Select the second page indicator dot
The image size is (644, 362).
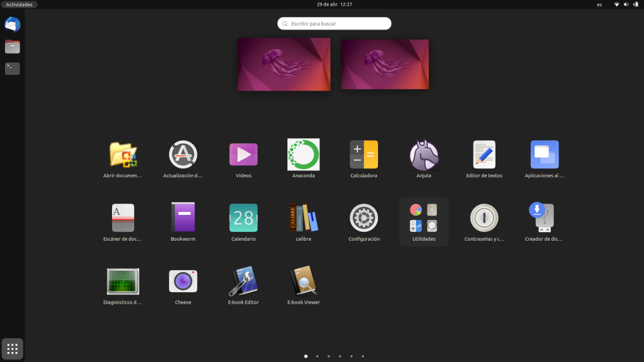tap(317, 356)
